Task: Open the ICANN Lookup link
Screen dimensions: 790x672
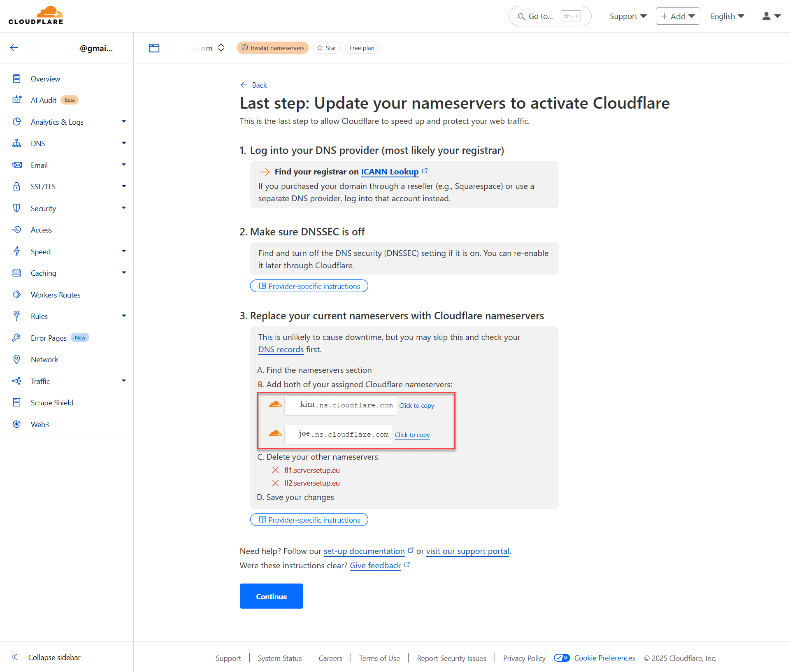Action: click(389, 172)
